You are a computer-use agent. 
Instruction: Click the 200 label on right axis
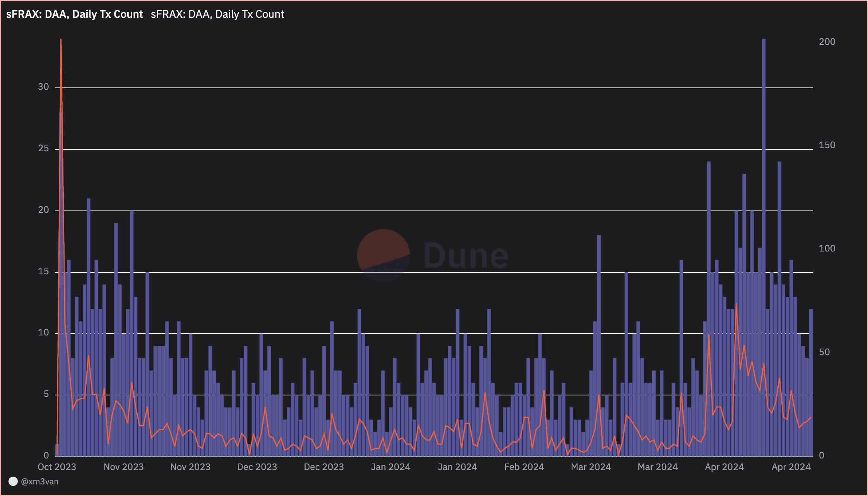[x=827, y=42]
